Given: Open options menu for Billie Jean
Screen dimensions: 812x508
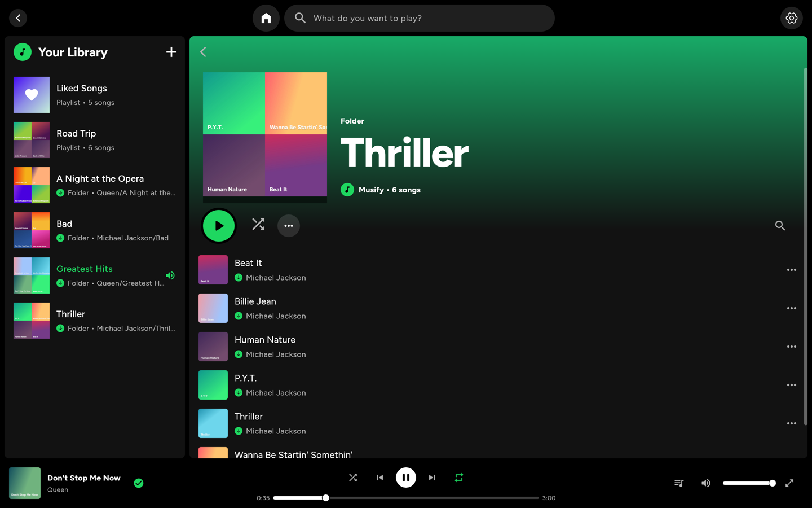Looking at the screenshot, I should (792, 308).
